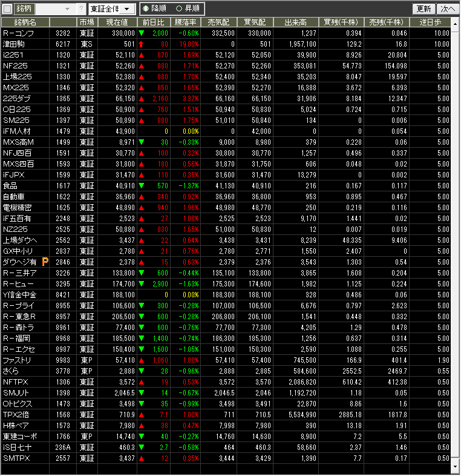461x476 pixels.
Task: Sort by the 騰落率 column header
Action: 185,22
